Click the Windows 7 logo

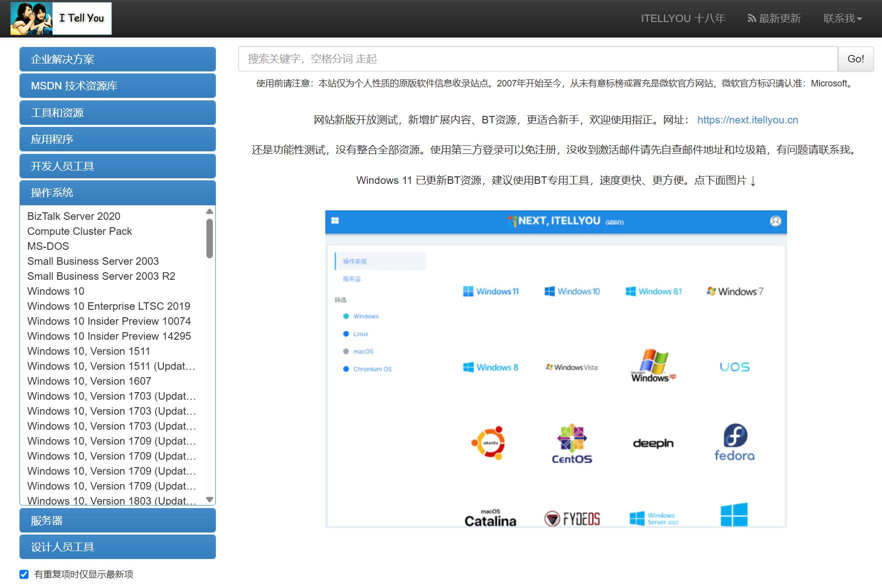tap(735, 291)
